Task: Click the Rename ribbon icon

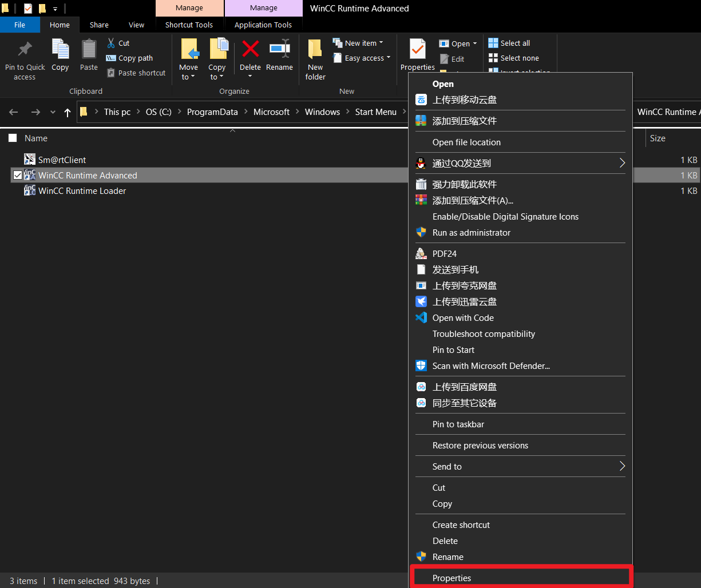Action: [279, 49]
